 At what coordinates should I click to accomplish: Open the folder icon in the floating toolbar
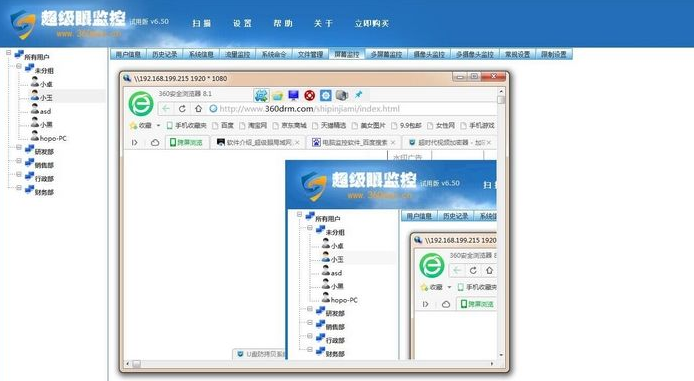point(278,95)
